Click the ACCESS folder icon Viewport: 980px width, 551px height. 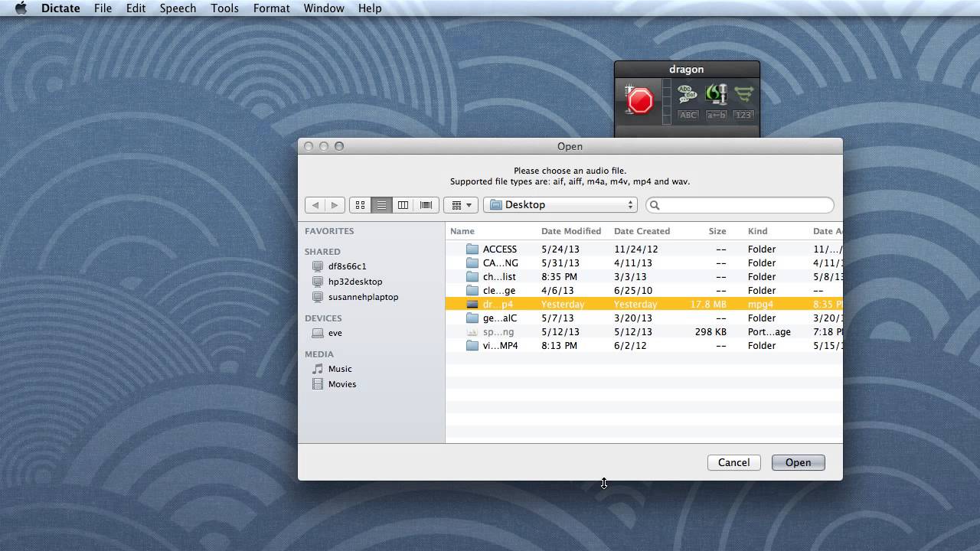tap(472, 249)
